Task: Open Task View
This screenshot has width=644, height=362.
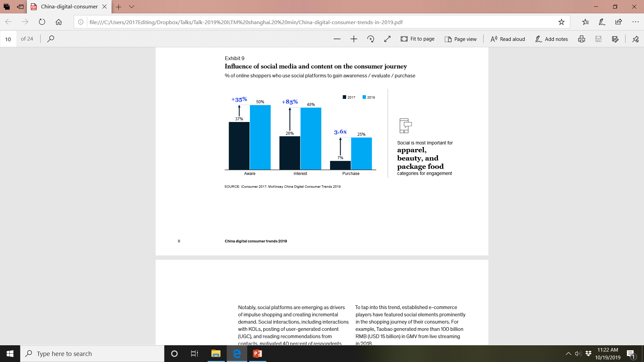Action: pos(195,354)
